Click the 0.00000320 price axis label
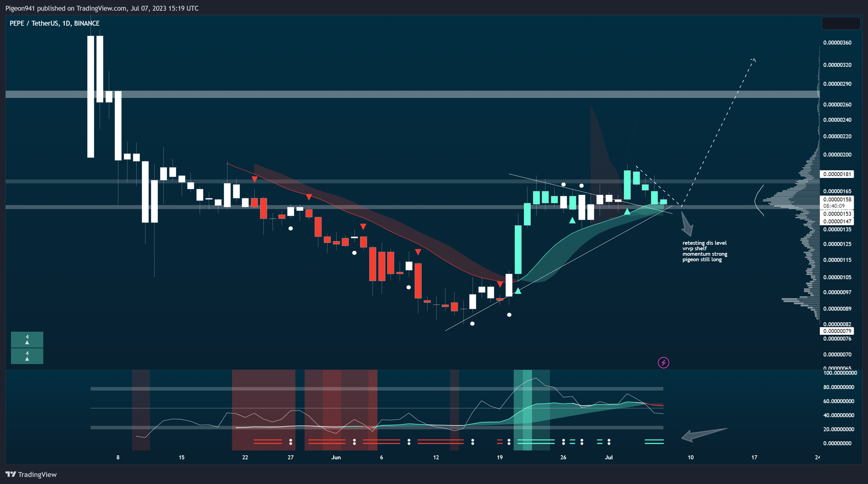This screenshot has height=484, width=868. [x=837, y=65]
